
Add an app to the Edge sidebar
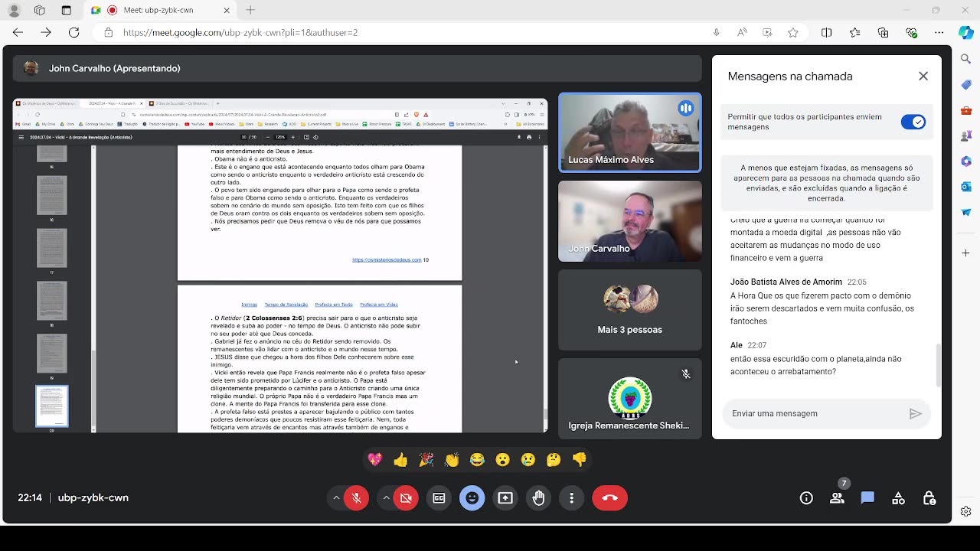click(x=966, y=253)
